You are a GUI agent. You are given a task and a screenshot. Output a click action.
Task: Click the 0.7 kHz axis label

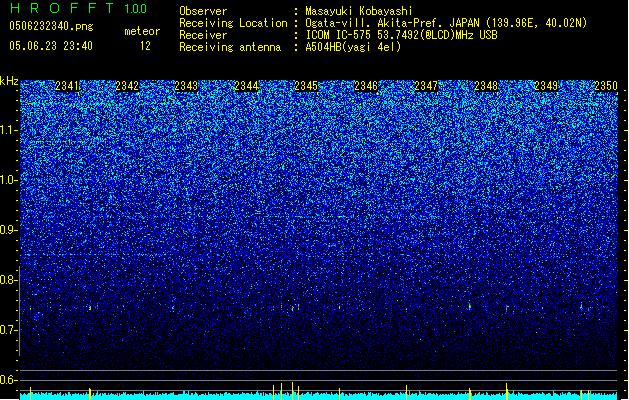click(x=9, y=330)
